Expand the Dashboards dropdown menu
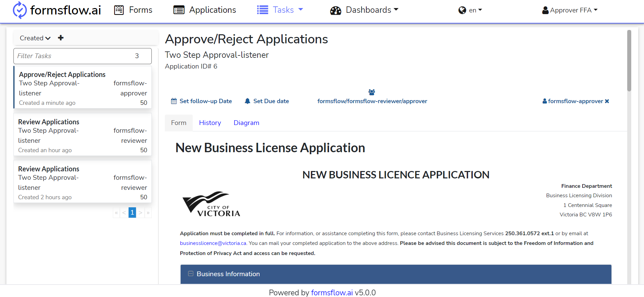 point(364,10)
